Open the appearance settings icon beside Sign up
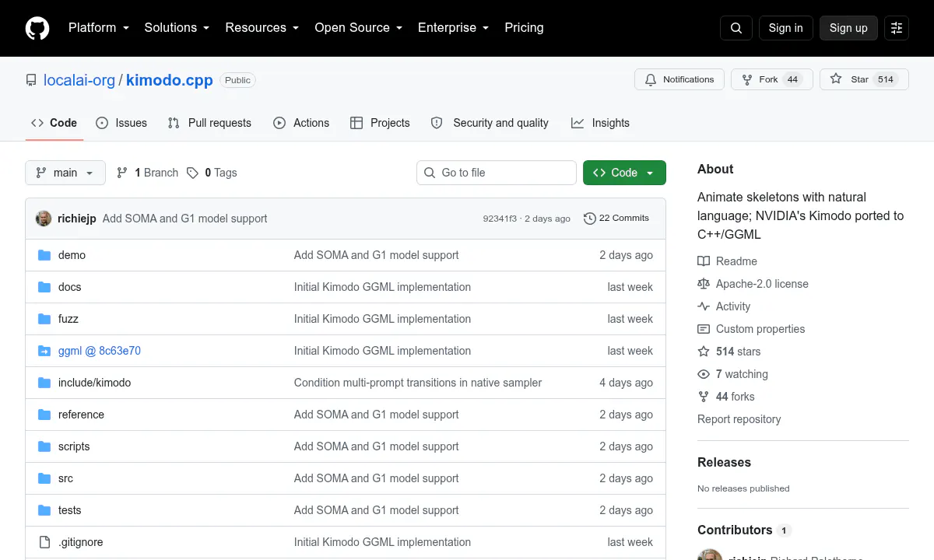 pos(897,28)
